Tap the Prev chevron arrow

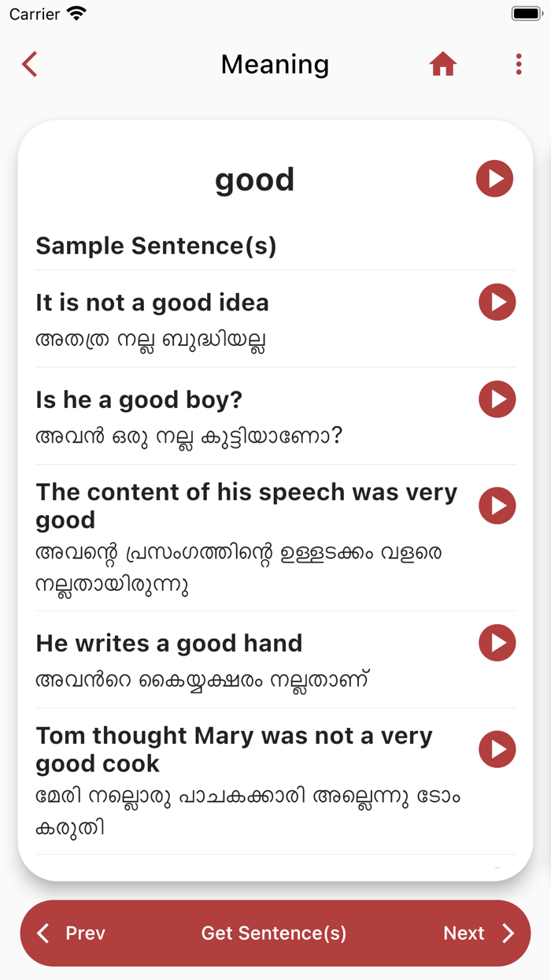click(43, 933)
